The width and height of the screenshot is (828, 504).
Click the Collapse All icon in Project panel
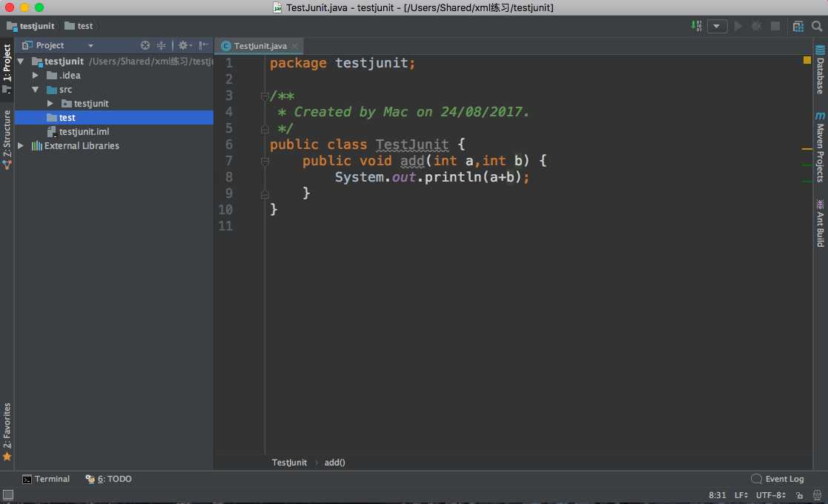tap(161, 45)
